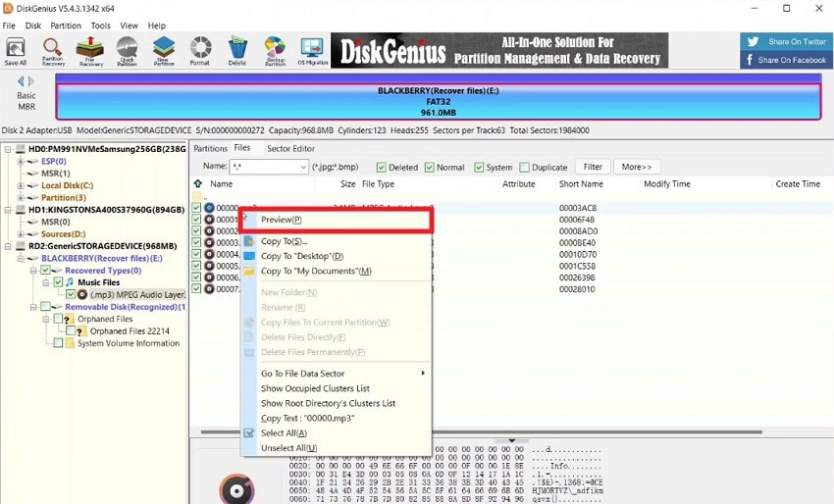Click the Save All toolbar icon
The width and height of the screenshot is (834, 504).
pos(16,51)
